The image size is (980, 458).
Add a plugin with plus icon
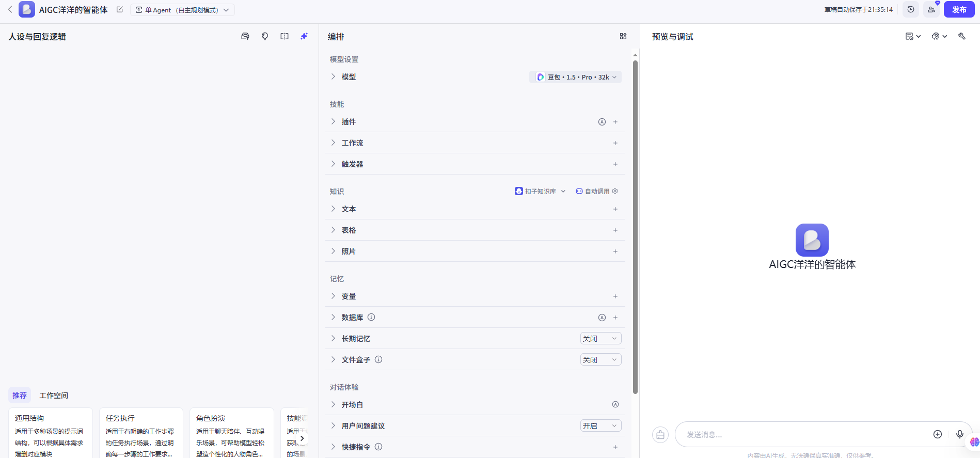(615, 122)
